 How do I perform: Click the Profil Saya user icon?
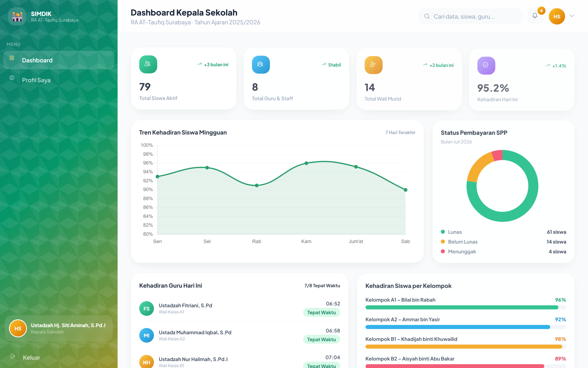pos(12,78)
